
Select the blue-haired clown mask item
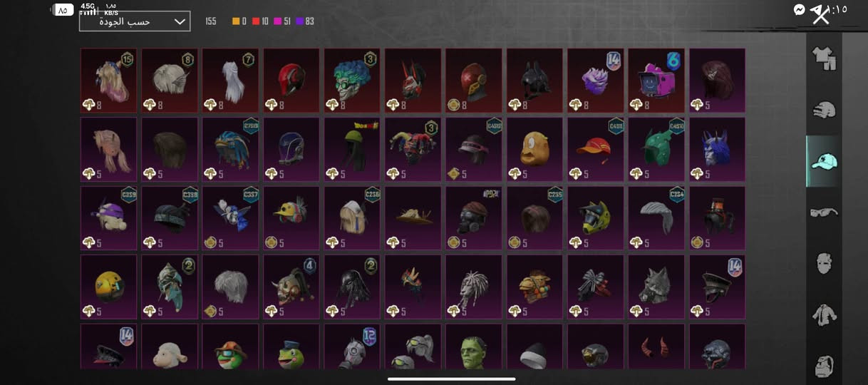click(352, 81)
